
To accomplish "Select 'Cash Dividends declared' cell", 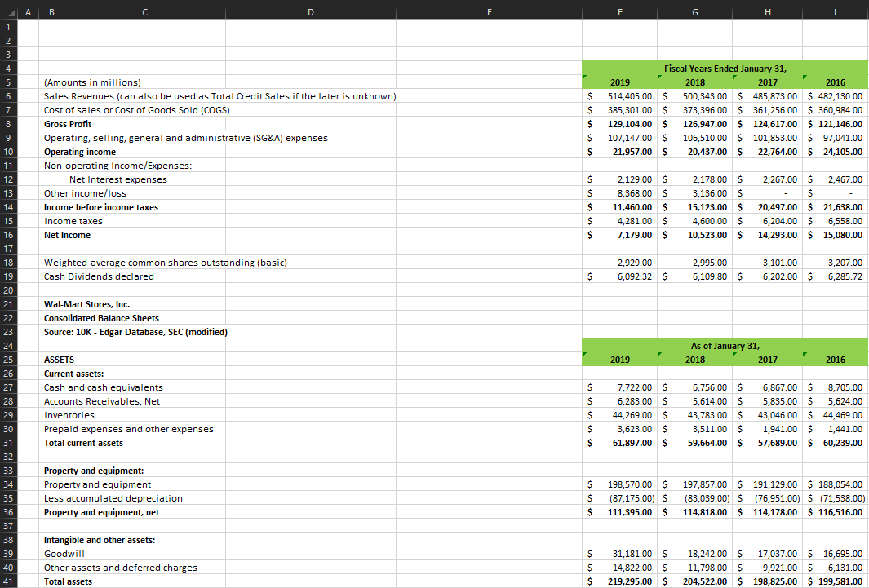I will 100,276.
